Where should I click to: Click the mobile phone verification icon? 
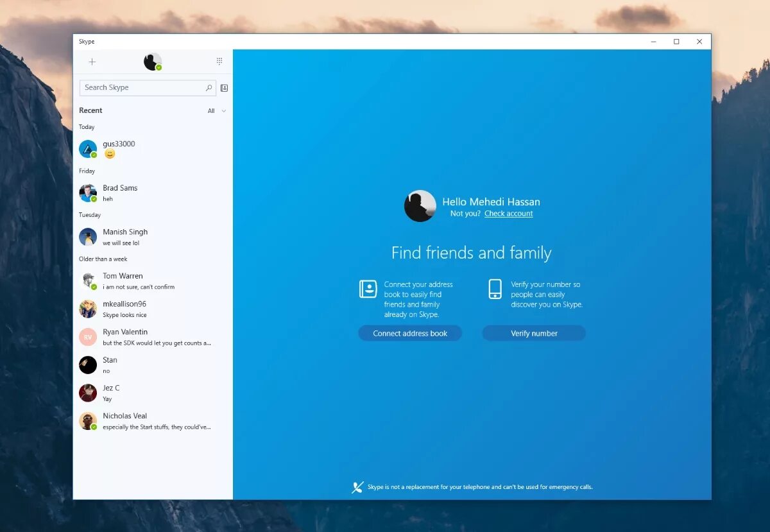(495, 290)
